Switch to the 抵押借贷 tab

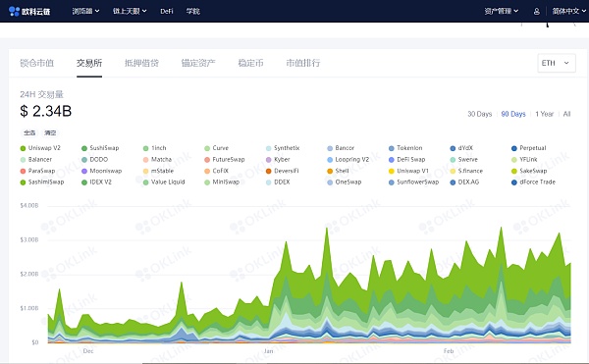(x=141, y=63)
